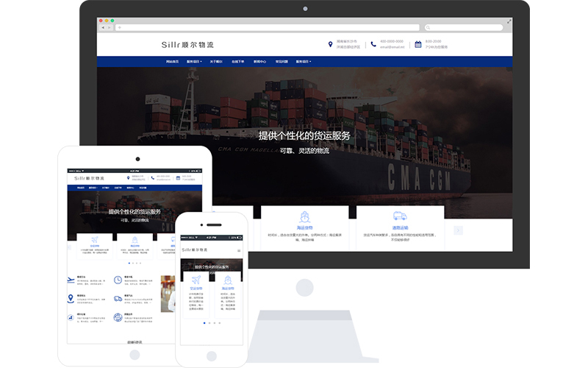This screenshot has width=588, height=368.
Task: Tap the tablet home button
Action: point(135,355)
